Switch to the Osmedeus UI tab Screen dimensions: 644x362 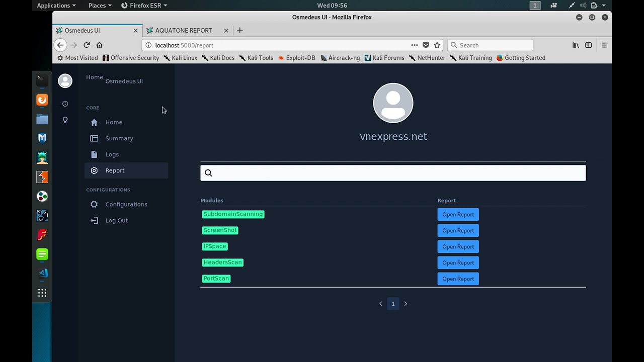[97, 30]
